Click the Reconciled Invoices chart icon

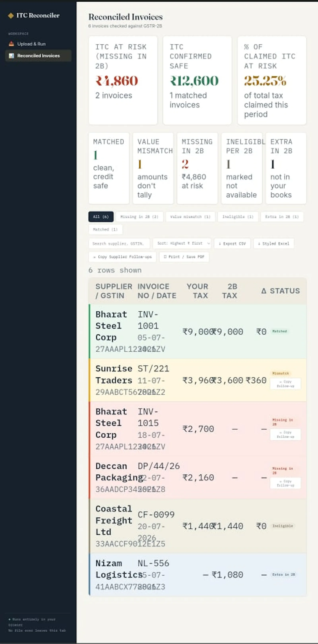coord(11,55)
